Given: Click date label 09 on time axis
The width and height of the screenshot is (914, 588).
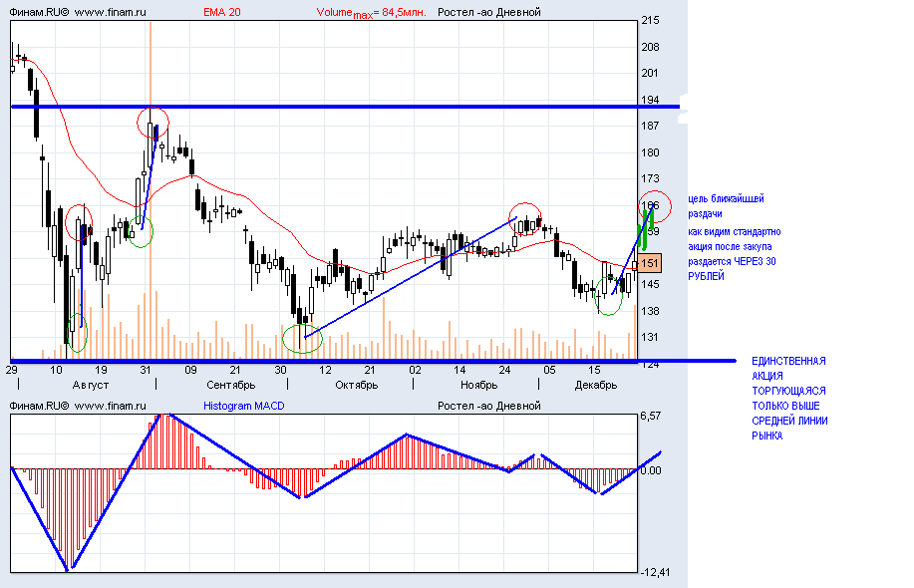Looking at the screenshot, I should (190, 370).
